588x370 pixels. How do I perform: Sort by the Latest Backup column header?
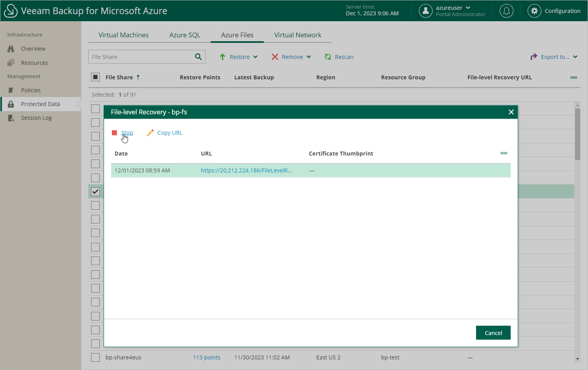[x=254, y=77]
